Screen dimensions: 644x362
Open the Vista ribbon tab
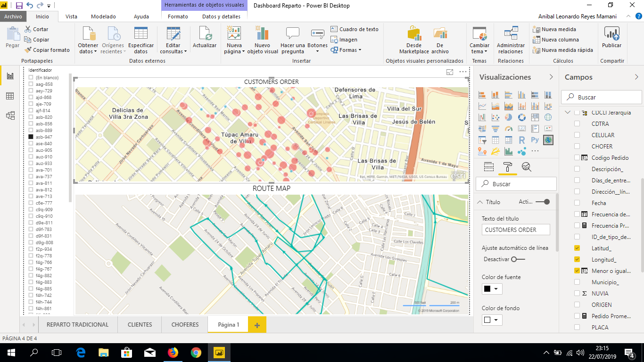coord(71,16)
